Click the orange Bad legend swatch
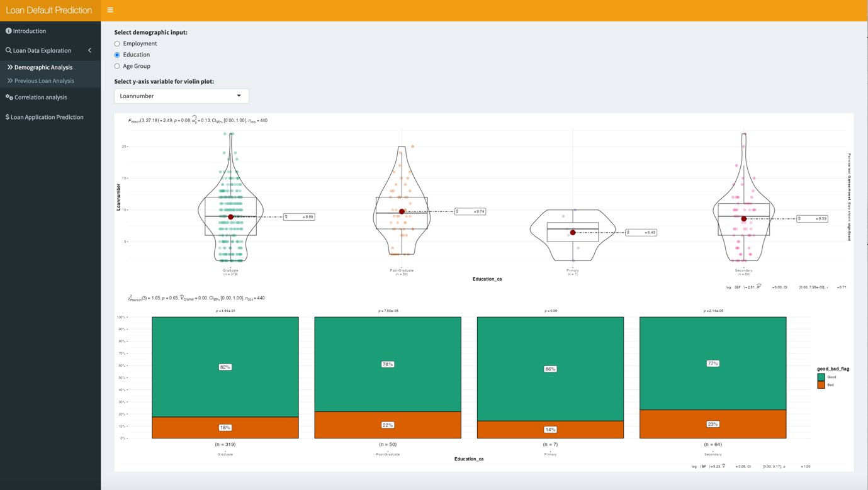 [x=821, y=385]
